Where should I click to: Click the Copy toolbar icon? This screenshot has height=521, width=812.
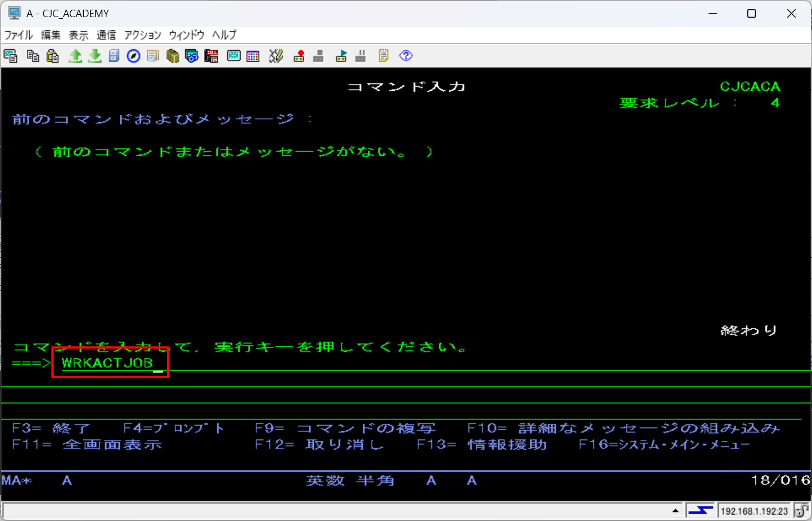click(33, 56)
